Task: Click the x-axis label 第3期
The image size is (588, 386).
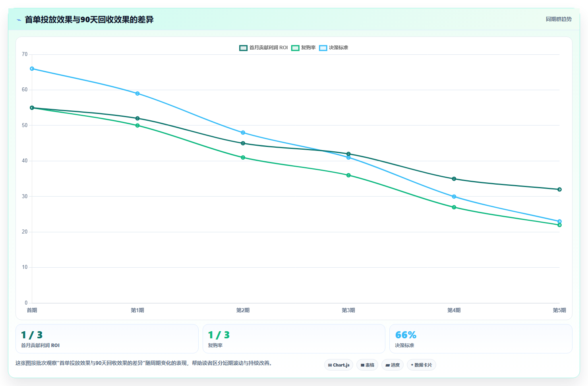Action: pyautogui.click(x=348, y=310)
